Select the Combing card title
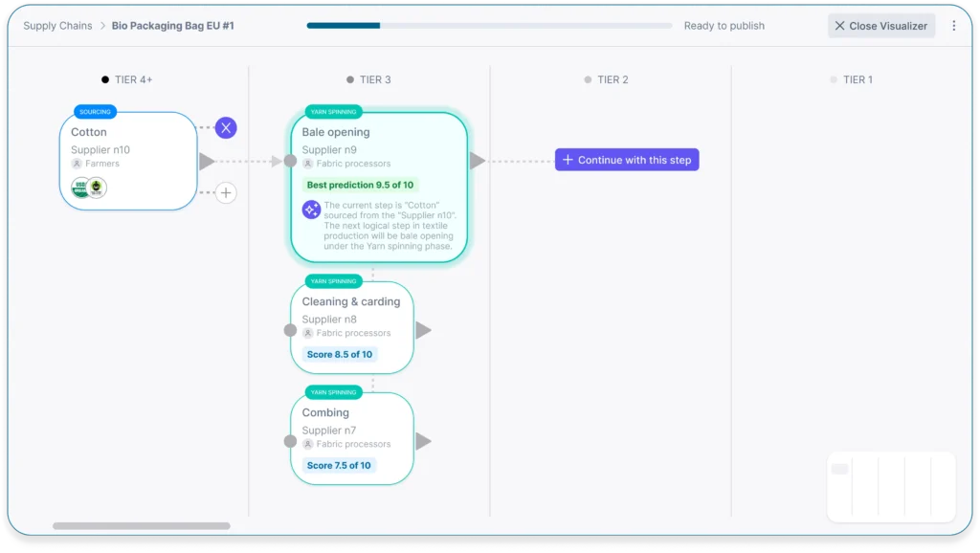Image resolution: width=980 pixels, height=553 pixels. (325, 412)
